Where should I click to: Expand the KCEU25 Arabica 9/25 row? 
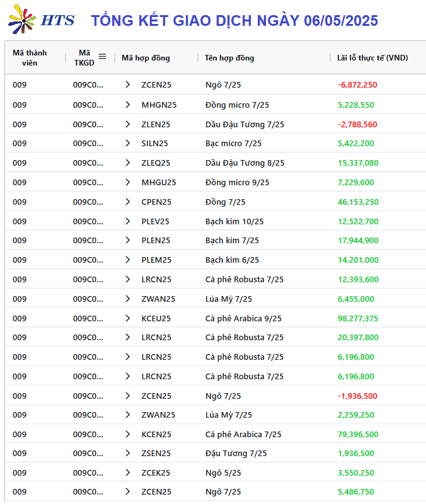coord(128,319)
